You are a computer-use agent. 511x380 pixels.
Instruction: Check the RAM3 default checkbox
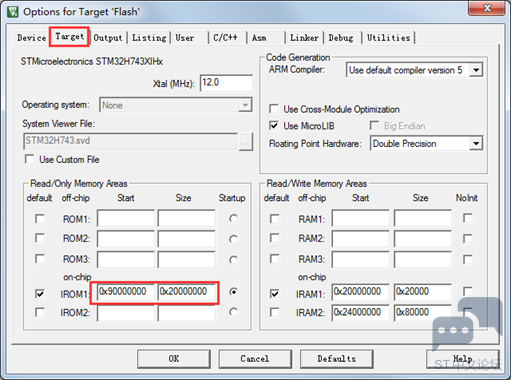coord(275,259)
